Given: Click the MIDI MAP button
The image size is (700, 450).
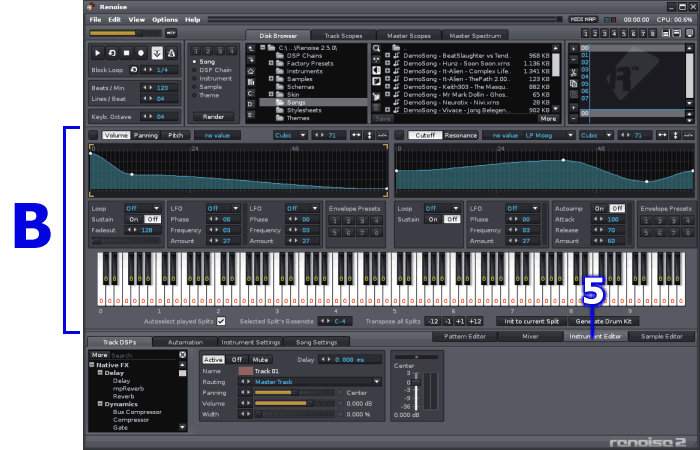Looking at the screenshot, I should (x=583, y=20).
